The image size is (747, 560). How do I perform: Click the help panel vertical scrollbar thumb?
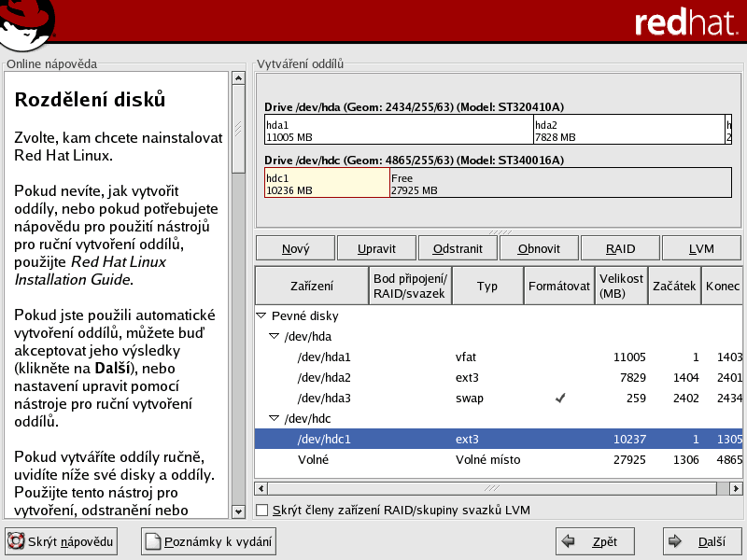click(x=238, y=129)
